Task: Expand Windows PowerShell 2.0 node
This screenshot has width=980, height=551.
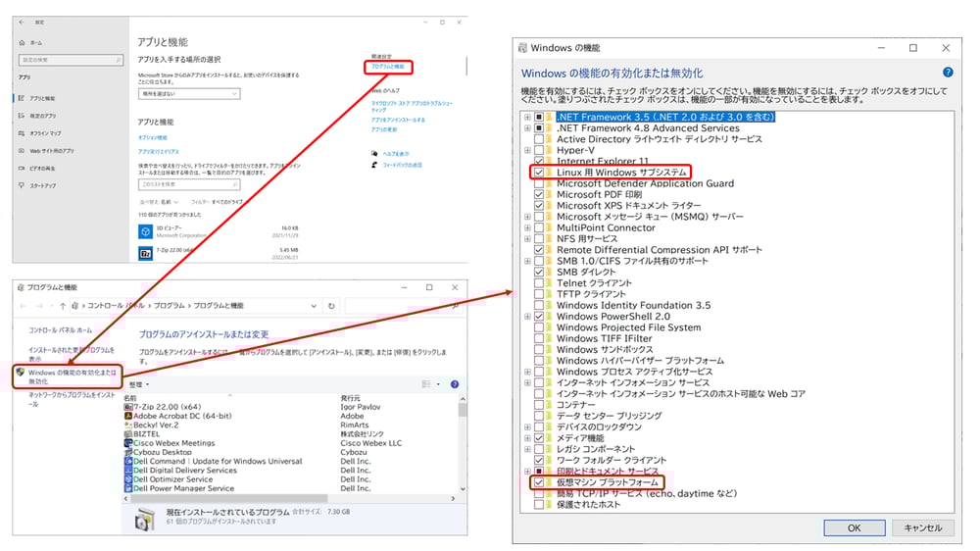Action: point(527,317)
